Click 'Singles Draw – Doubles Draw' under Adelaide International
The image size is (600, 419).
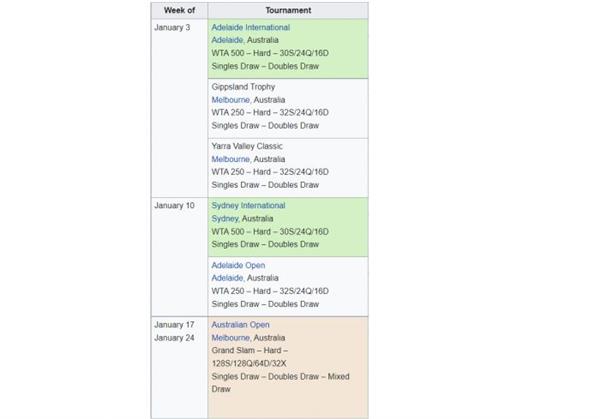tap(265, 66)
